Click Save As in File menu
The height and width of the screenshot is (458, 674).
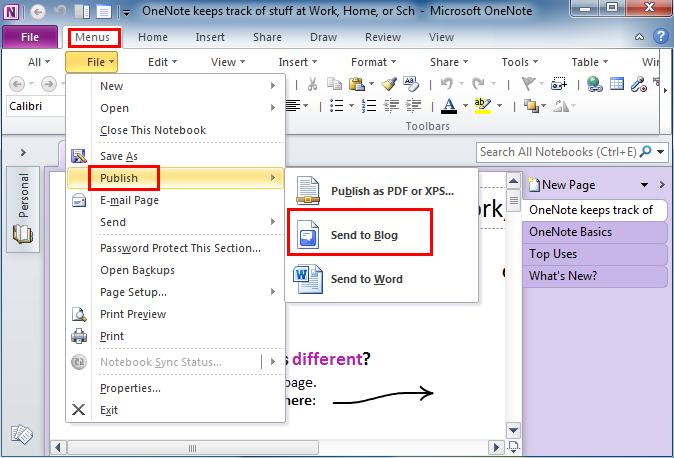click(175, 156)
